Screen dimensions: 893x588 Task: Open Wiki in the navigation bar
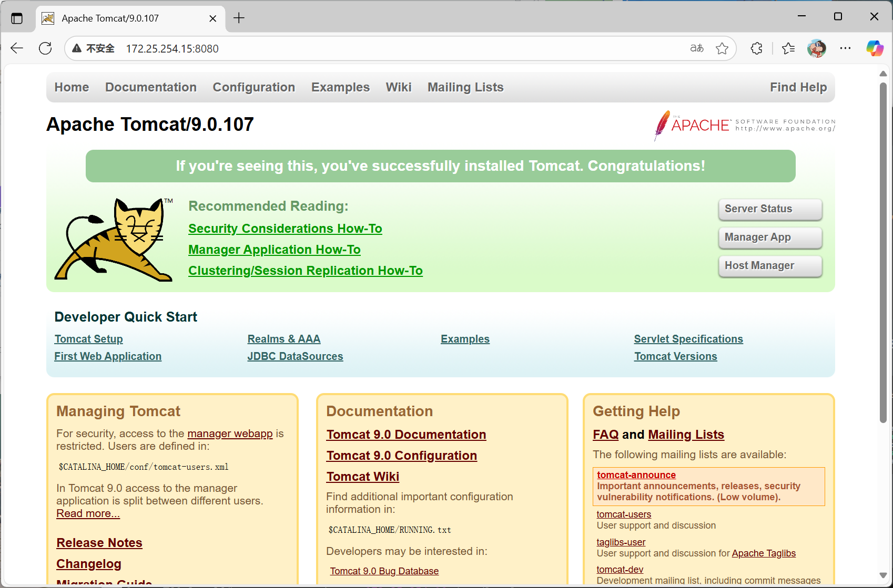399,87
